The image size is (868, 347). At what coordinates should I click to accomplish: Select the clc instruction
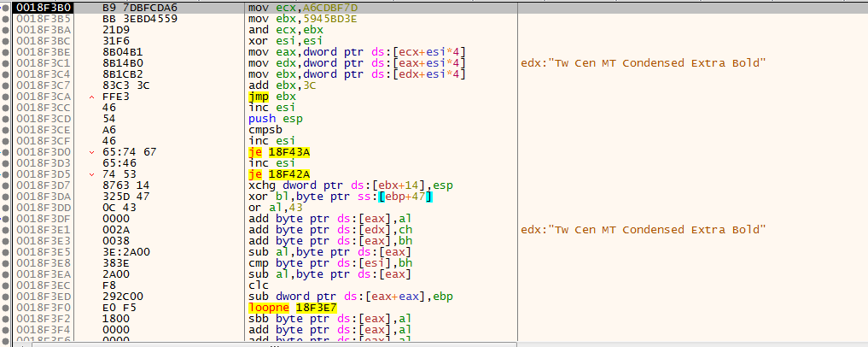click(x=258, y=285)
